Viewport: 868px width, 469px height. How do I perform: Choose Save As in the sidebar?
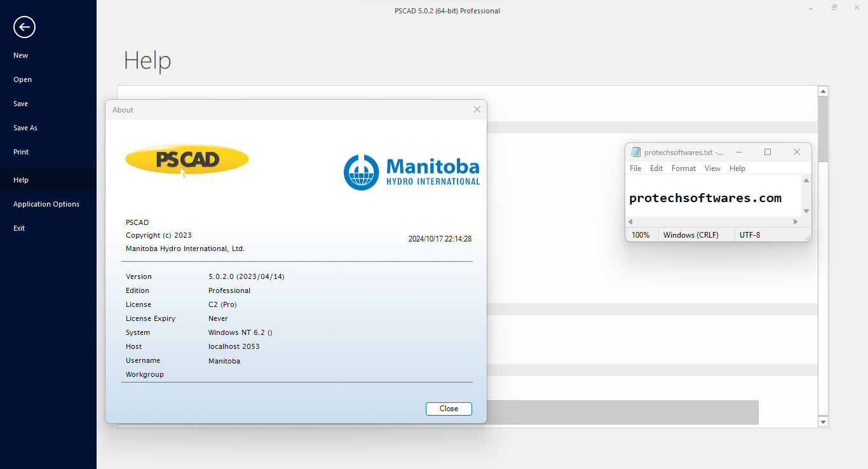coord(25,128)
